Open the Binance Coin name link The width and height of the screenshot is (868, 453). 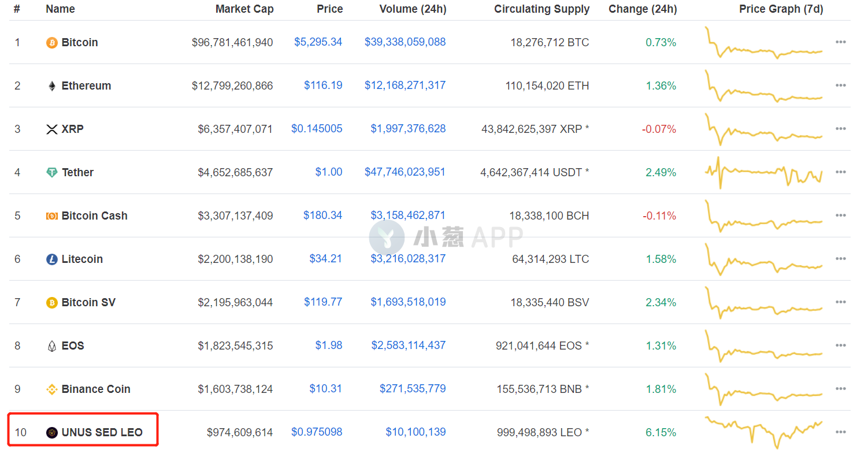pos(96,389)
